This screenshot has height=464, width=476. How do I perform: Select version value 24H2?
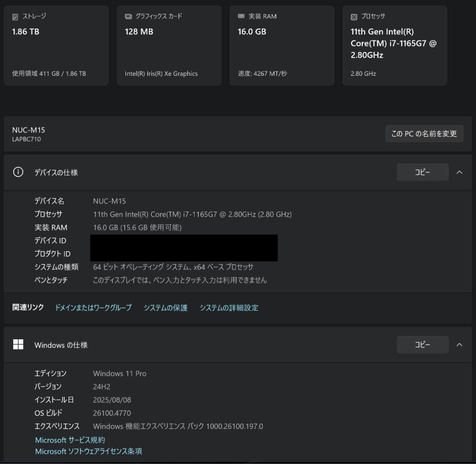click(101, 386)
